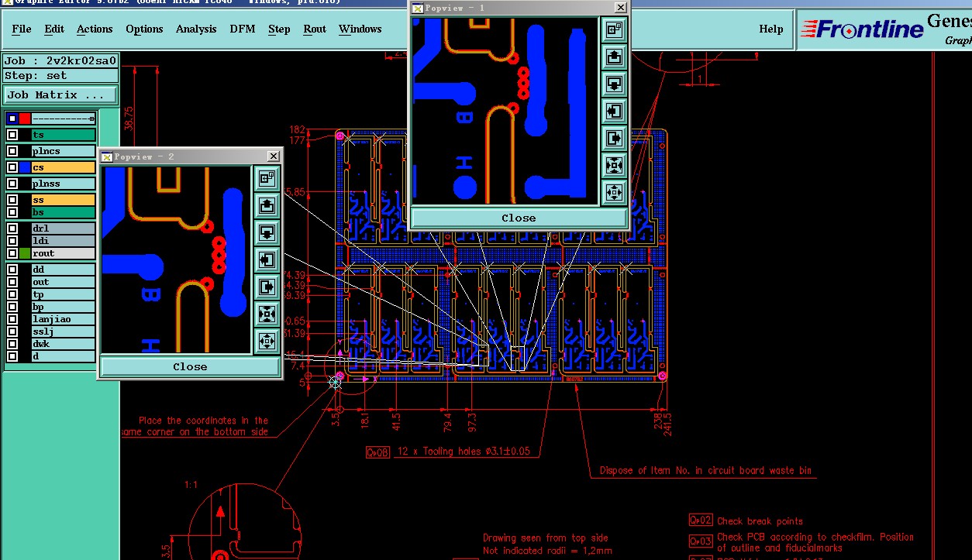Toggle the tp layer checkbox
This screenshot has height=560, width=972.
point(12,294)
